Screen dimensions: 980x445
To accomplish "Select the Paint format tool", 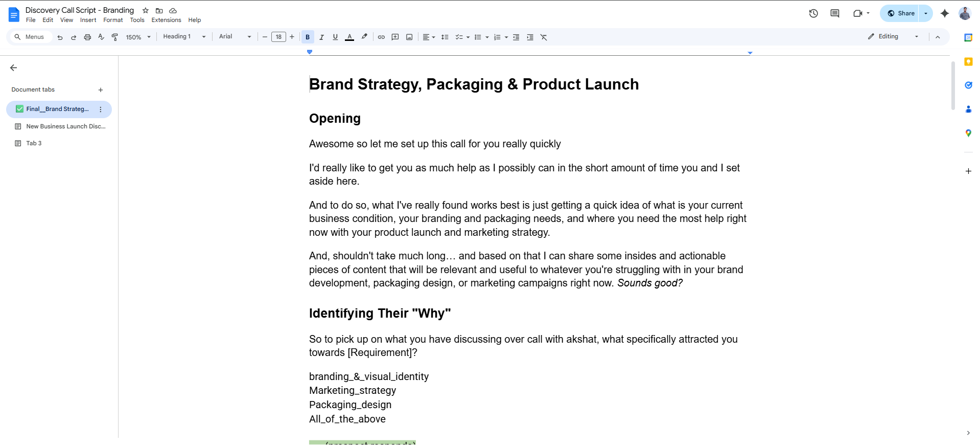I will [115, 37].
